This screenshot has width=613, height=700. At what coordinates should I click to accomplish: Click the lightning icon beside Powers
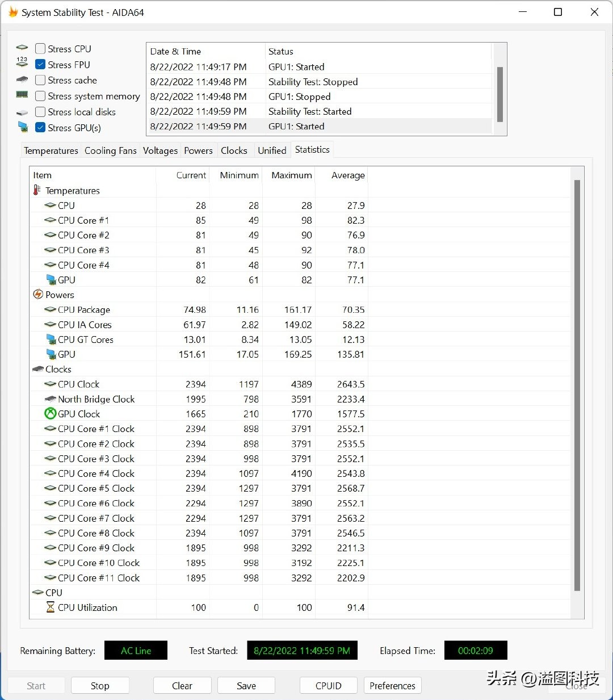click(x=38, y=294)
